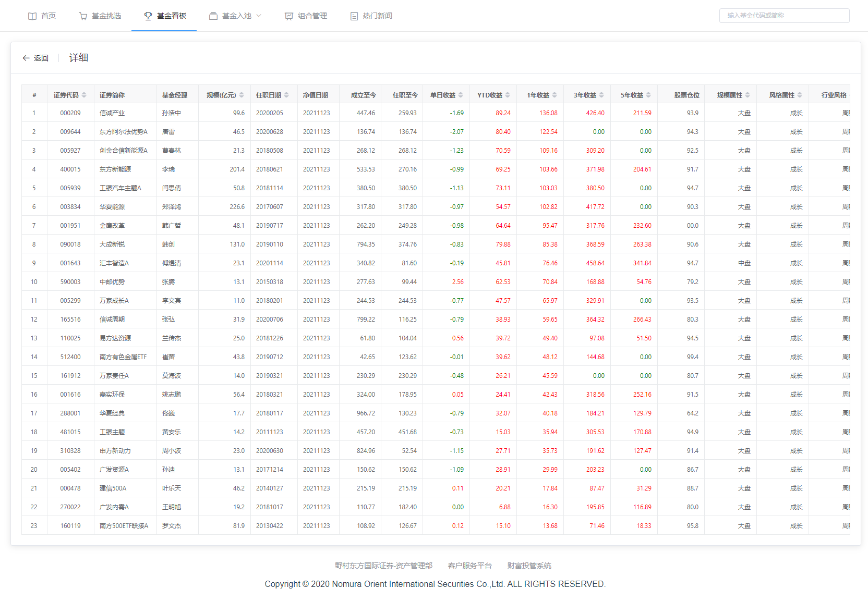
Task: Open 客户服务平台 footer link
Action: tap(469, 566)
